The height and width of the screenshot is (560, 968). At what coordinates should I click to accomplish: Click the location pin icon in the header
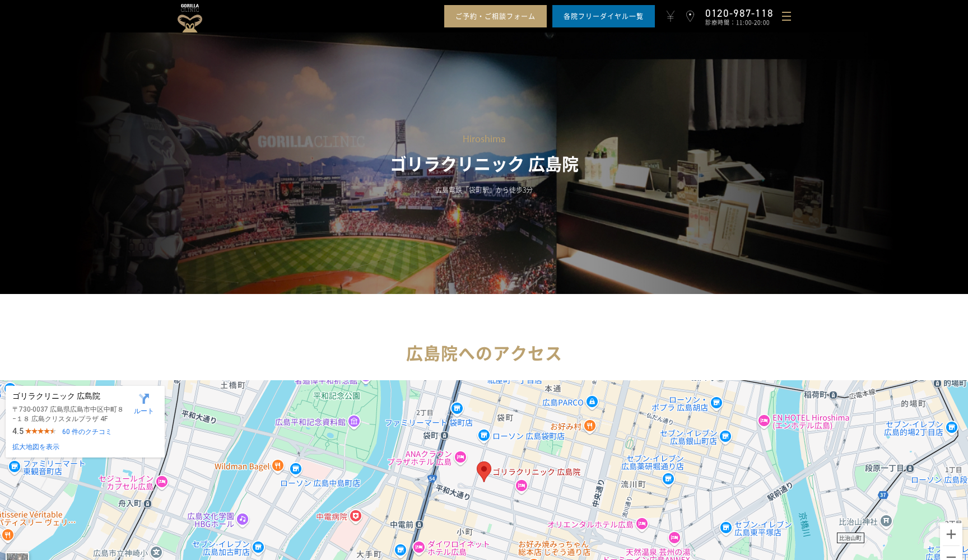pyautogui.click(x=690, y=16)
